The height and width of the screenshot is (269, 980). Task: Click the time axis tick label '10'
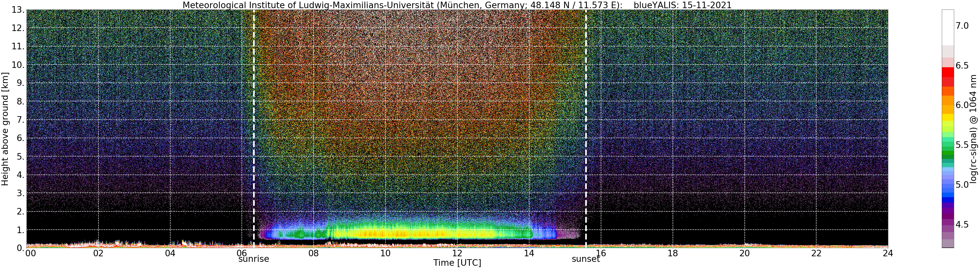coord(385,253)
